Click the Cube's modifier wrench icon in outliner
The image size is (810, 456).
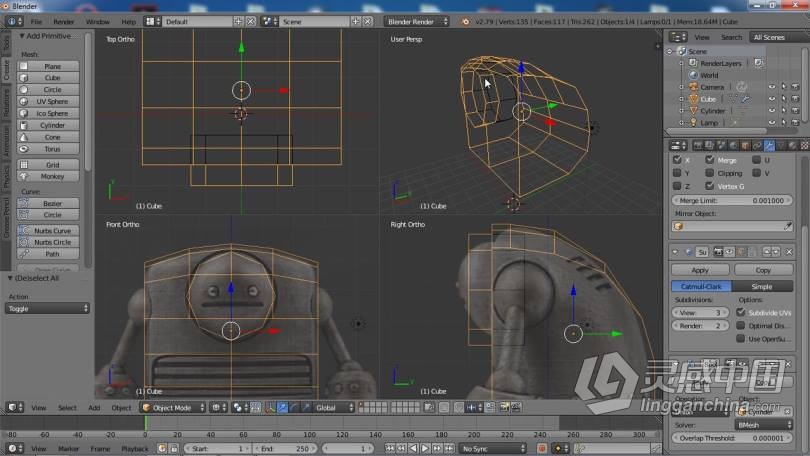745,99
